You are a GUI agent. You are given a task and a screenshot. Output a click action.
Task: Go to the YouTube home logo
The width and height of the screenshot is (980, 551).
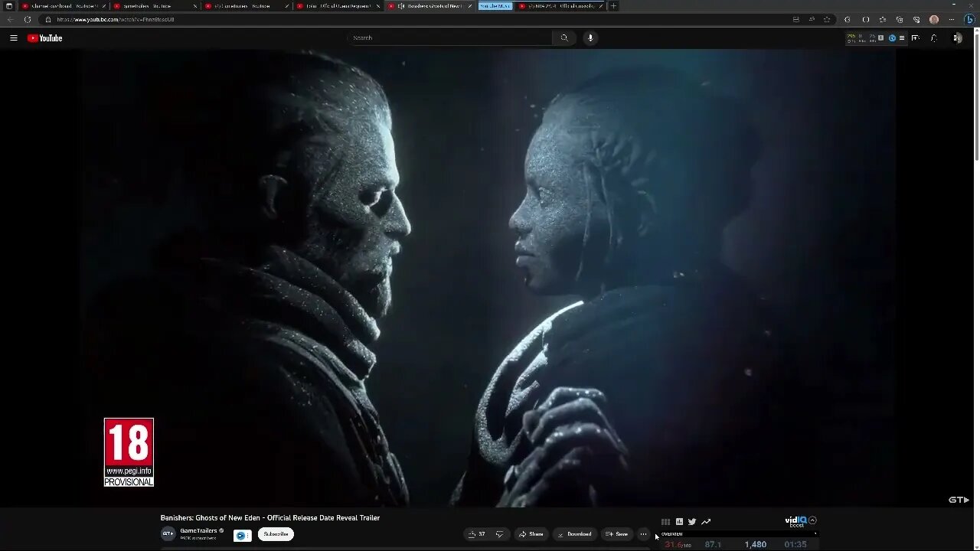(x=44, y=37)
